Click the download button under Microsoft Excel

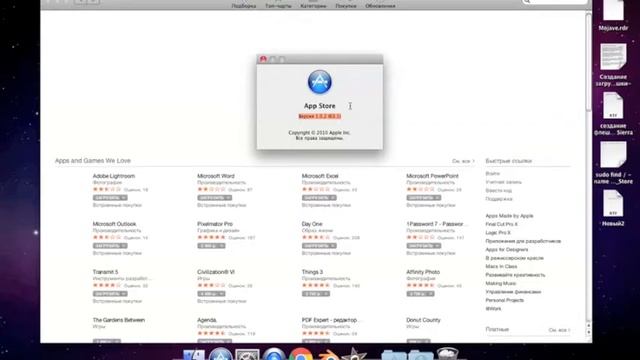tap(319, 198)
